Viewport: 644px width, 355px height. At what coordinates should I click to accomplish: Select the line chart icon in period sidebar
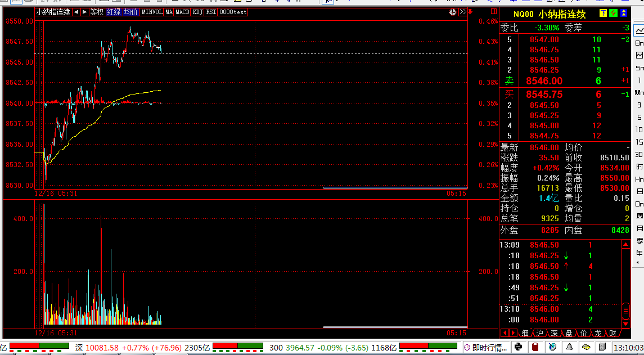[x=639, y=30]
